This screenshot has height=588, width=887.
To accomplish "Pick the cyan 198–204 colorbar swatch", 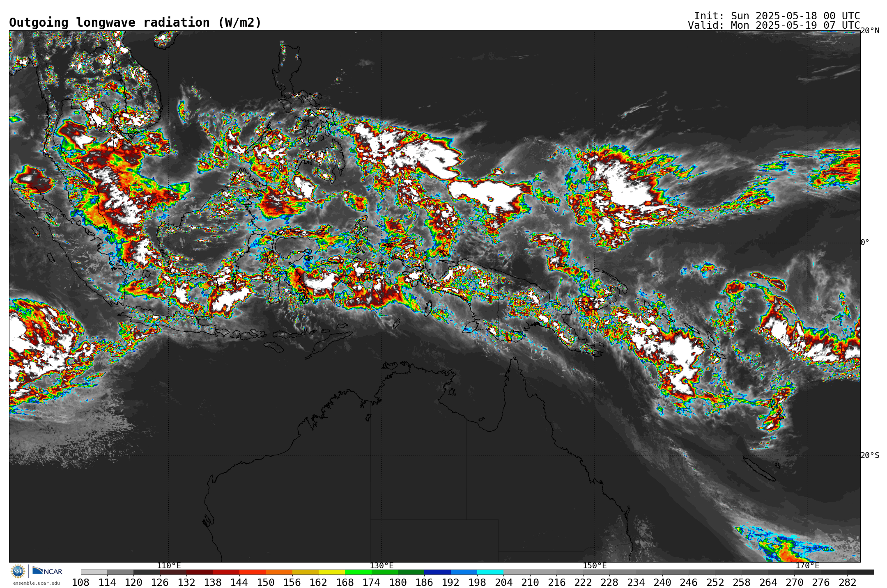I will point(490,572).
